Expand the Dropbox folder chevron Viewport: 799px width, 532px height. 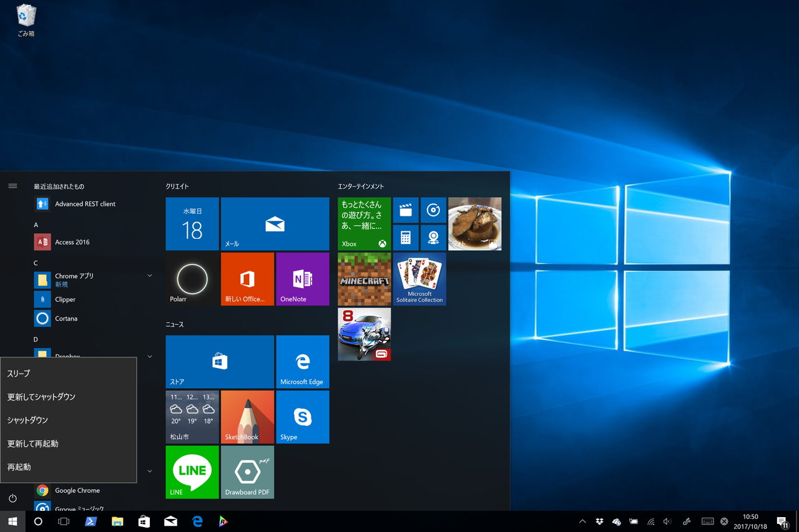(x=150, y=356)
